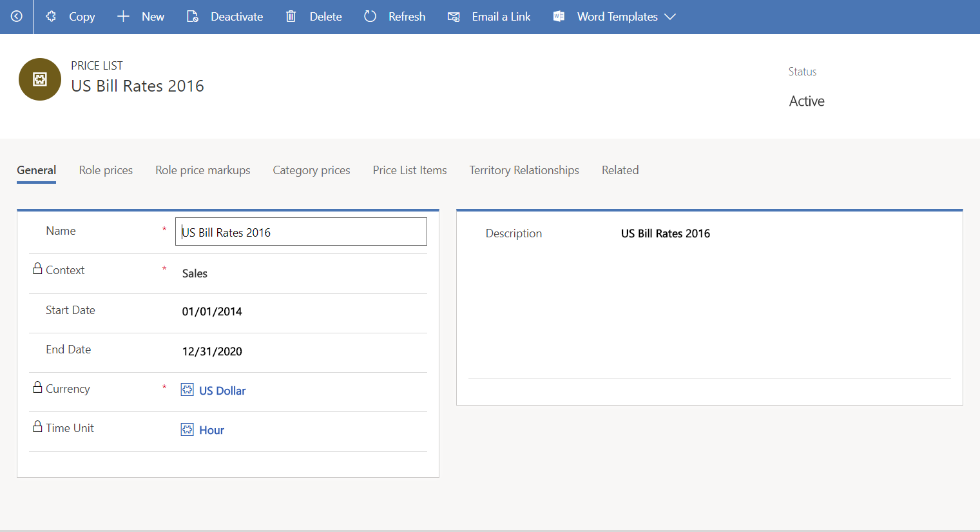
Task: Click the Deactivate record icon
Action: tap(192, 17)
